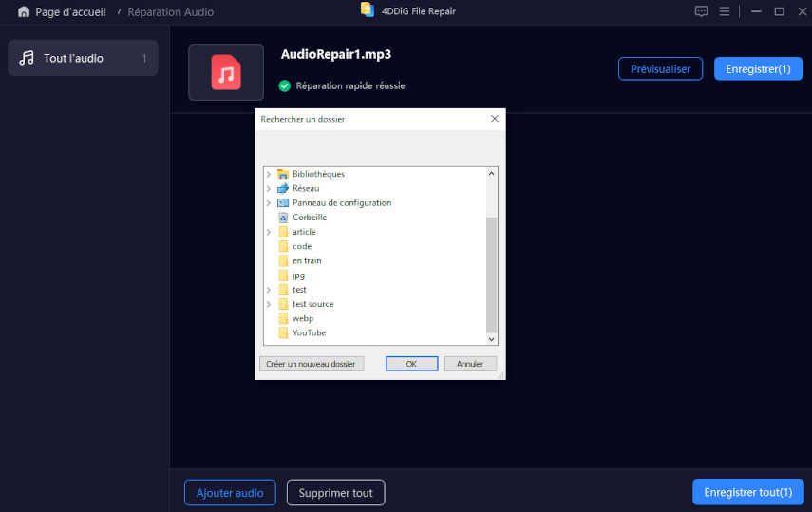Select the 'jpg' folder label
This screenshot has width=812, height=512.
[x=298, y=275]
